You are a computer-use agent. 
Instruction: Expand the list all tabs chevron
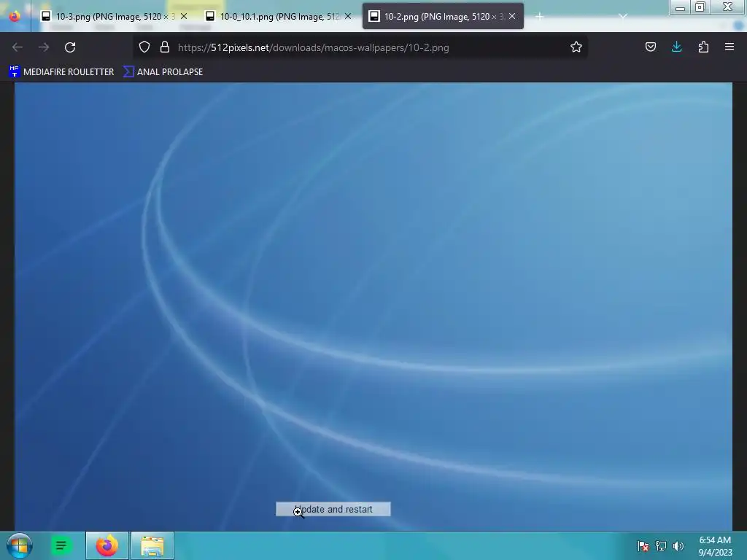[623, 17]
